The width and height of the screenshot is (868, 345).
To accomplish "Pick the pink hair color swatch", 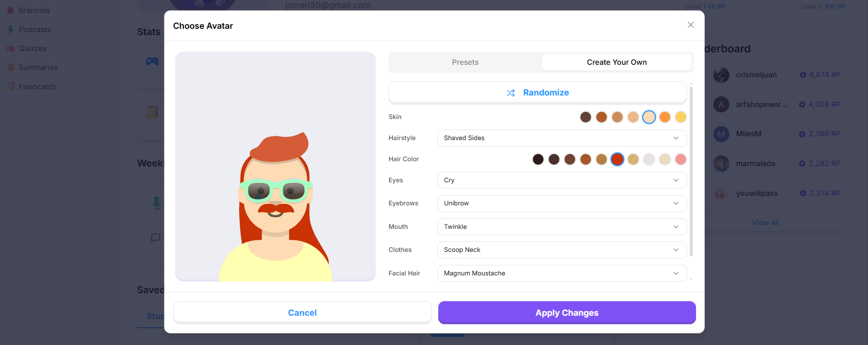I will pos(680,159).
